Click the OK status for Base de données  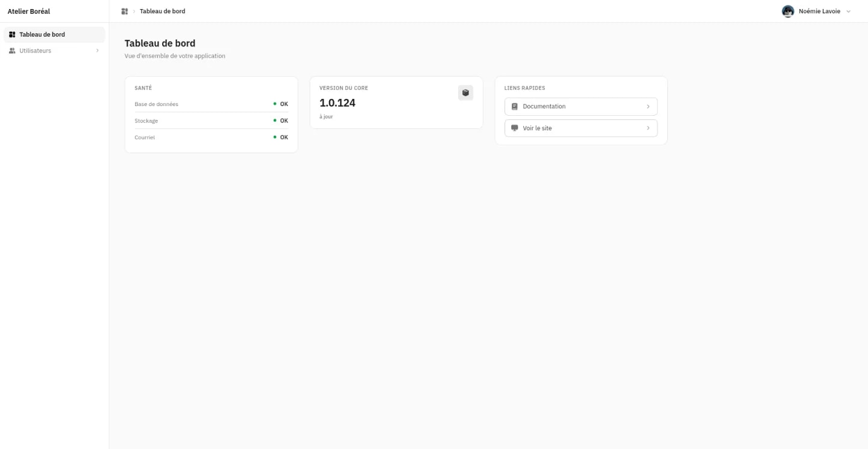[x=284, y=104]
